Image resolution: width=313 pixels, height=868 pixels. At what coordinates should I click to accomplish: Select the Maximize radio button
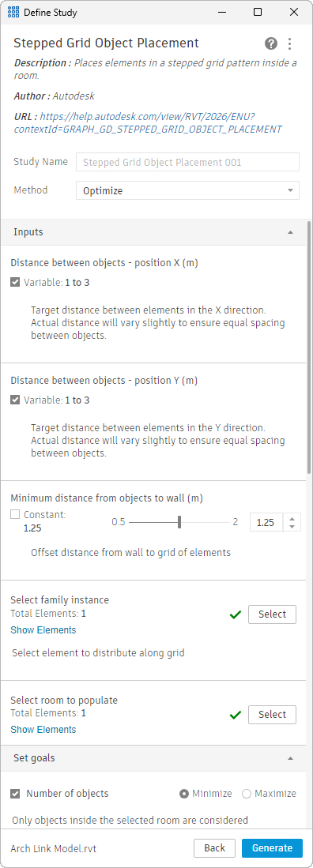[247, 793]
